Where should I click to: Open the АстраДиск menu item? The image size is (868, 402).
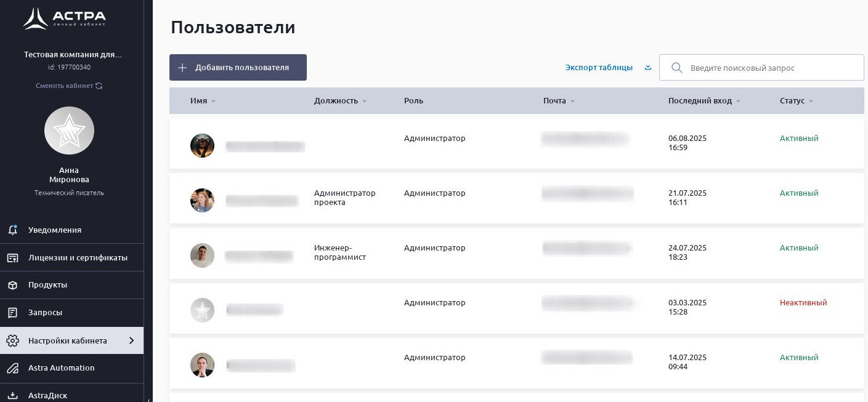pos(47,395)
